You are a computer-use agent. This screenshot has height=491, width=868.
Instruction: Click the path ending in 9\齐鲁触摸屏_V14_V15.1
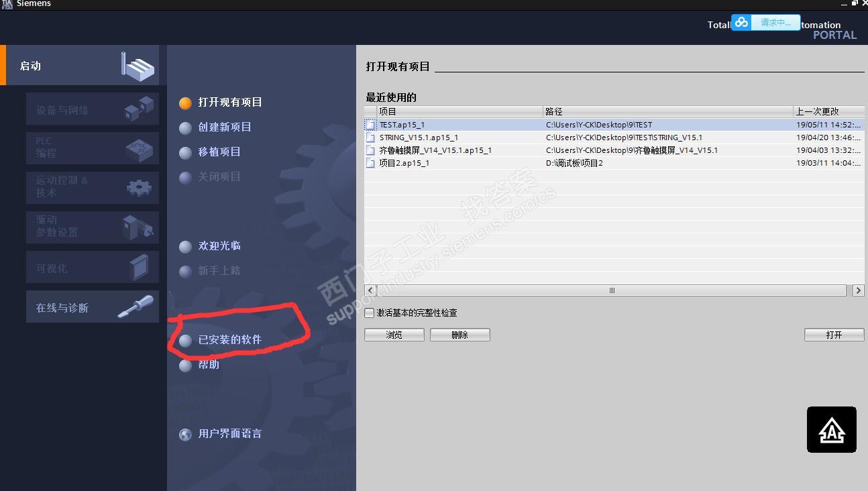click(x=632, y=150)
